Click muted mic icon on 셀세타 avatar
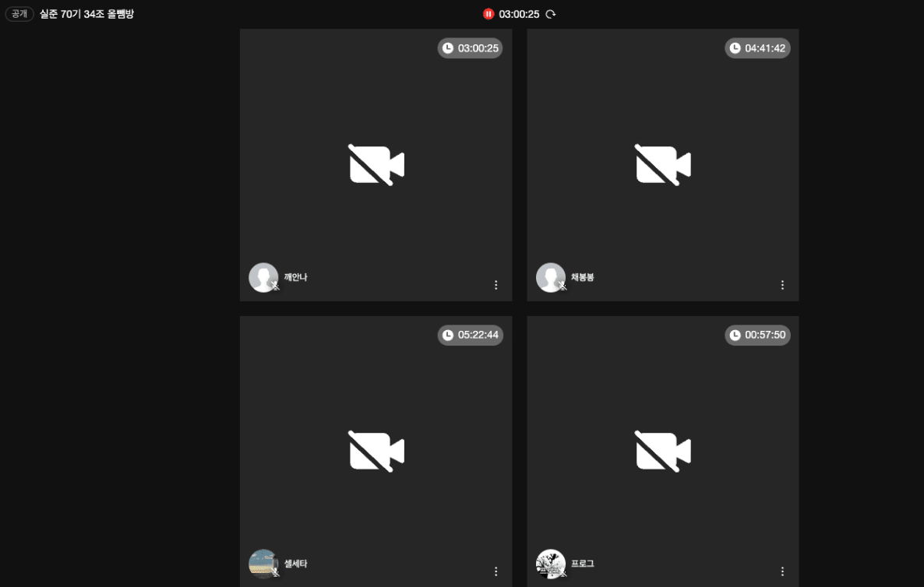 pyautogui.click(x=274, y=572)
